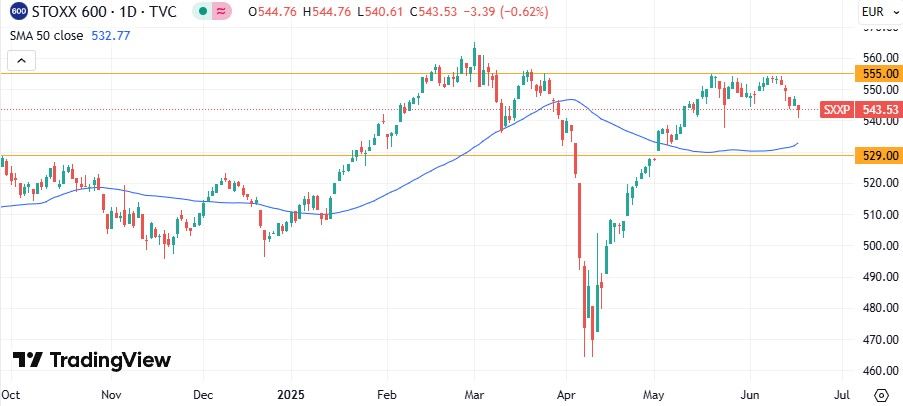Click the TradingView logo
The width and height of the screenshot is (903, 406).
(x=92, y=360)
